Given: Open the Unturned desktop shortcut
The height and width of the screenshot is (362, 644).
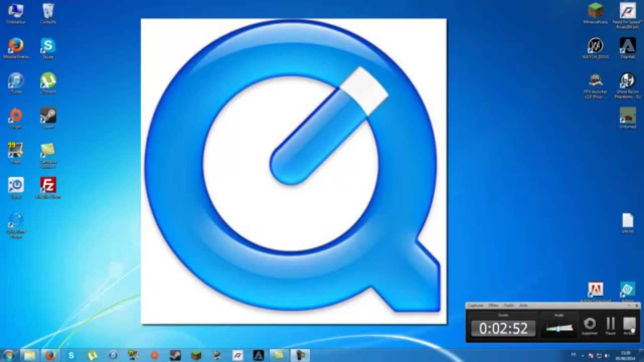Looking at the screenshot, I should (x=627, y=118).
